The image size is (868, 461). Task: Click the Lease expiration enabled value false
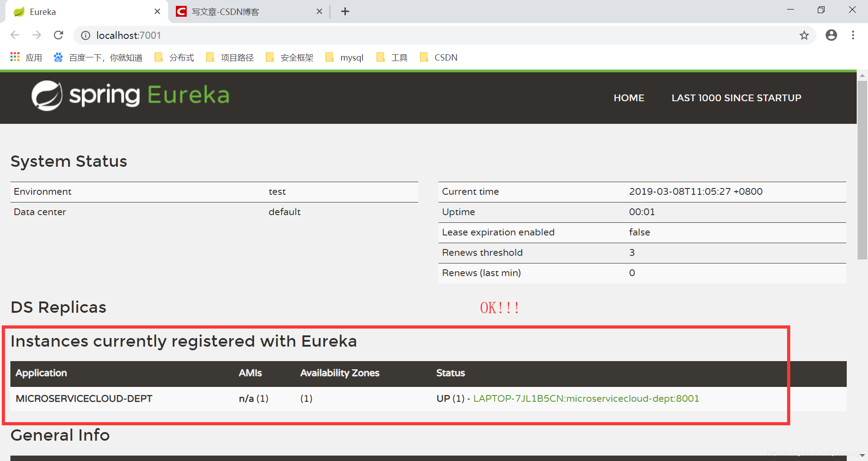pyautogui.click(x=639, y=232)
